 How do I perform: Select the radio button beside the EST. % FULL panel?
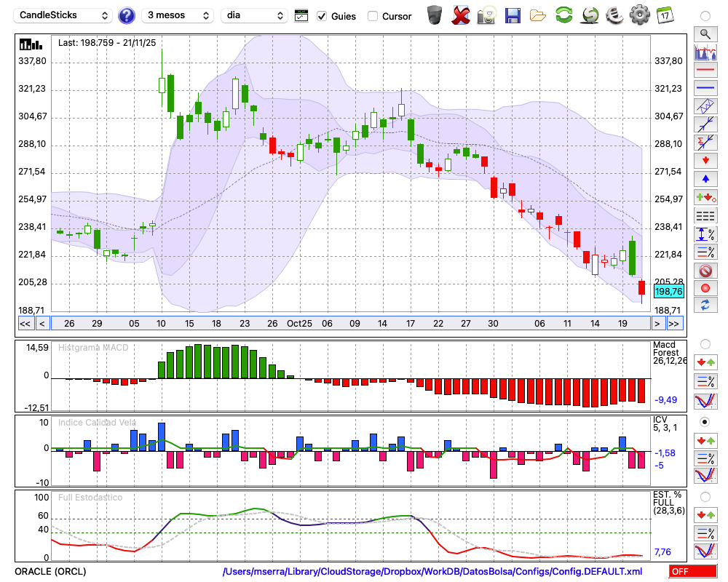(x=705, y=497)
